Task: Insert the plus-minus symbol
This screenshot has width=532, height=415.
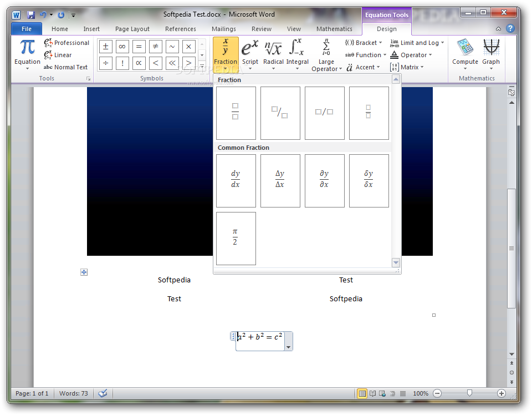Action: [x=105, y=47]
